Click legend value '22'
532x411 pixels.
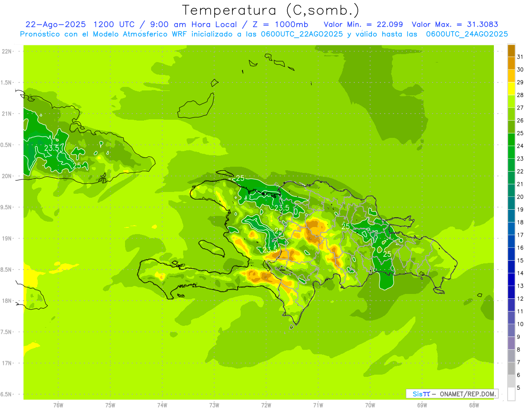(520, 172)
